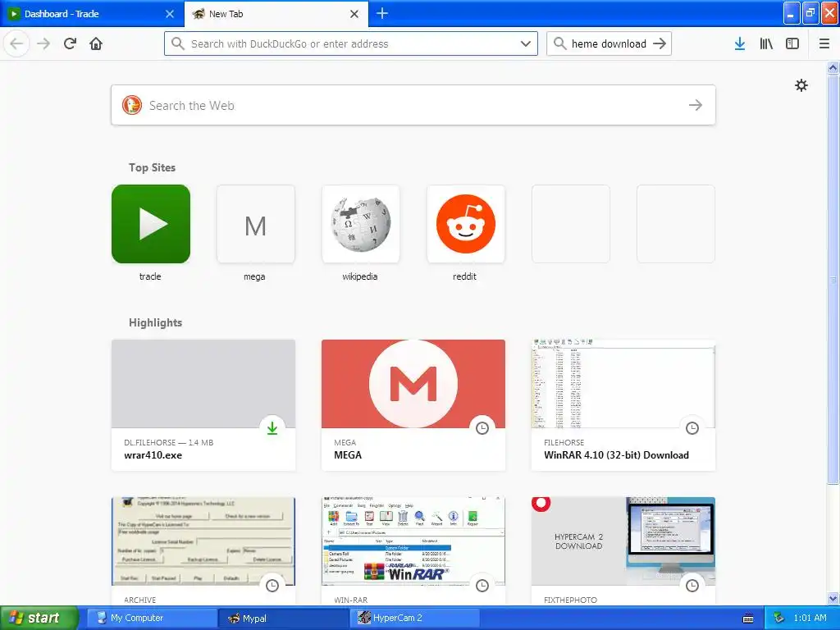The image size is (840, 630).
Task: Open the mega top site tile
Action: pos(256,224)
